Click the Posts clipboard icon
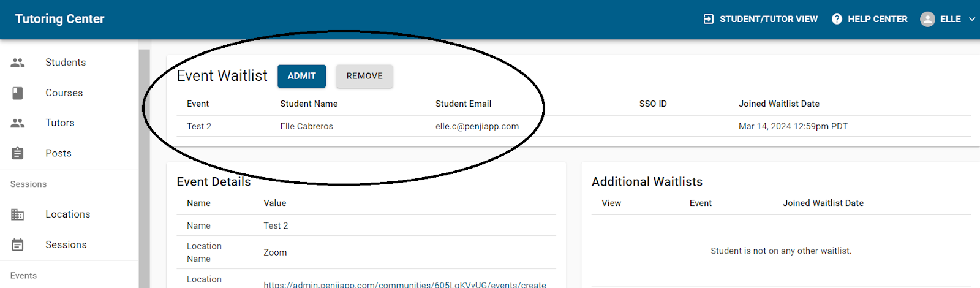980x288 pixels. coord(18,153)
